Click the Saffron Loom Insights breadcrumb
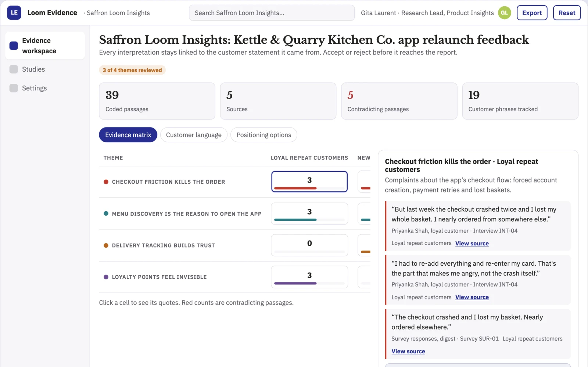This screenshot has height=367, width=588. [x=118, y=13]
